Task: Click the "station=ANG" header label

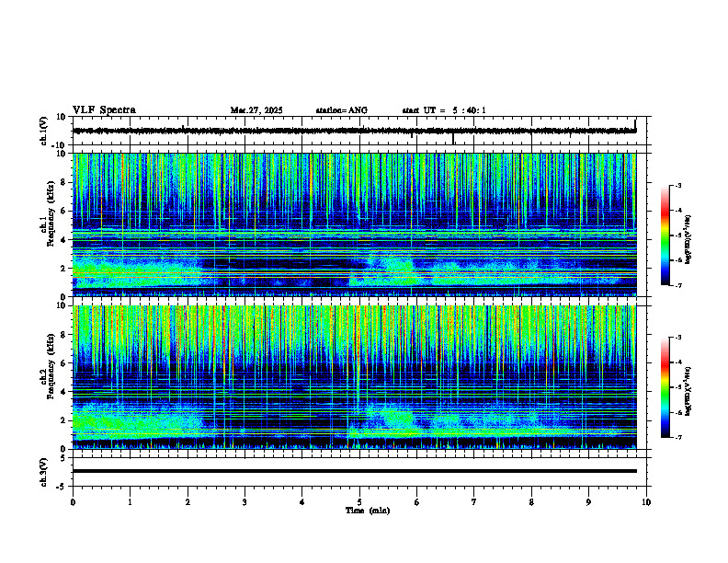Action: pyautogui.click(x=341, y=110)
